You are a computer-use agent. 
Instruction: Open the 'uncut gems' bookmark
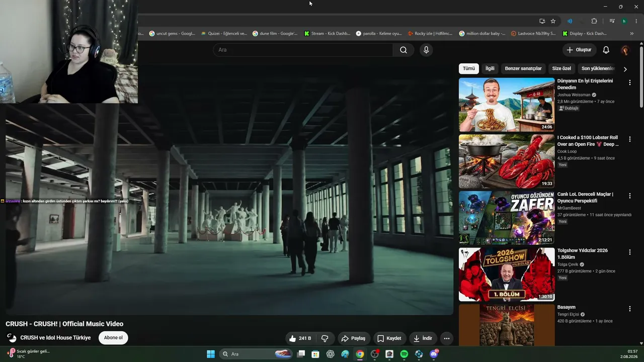(x=172, y=34)
